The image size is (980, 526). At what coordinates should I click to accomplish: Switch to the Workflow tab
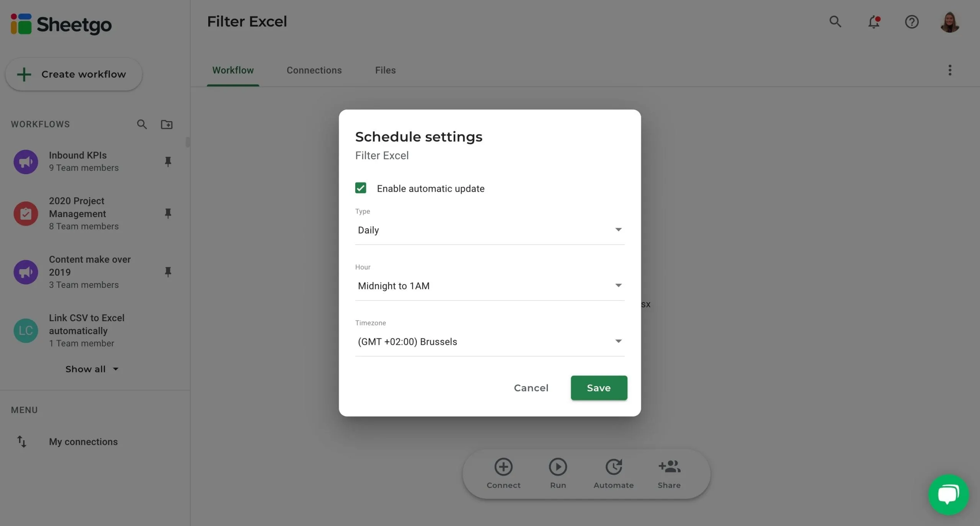(x=233, y=70)
